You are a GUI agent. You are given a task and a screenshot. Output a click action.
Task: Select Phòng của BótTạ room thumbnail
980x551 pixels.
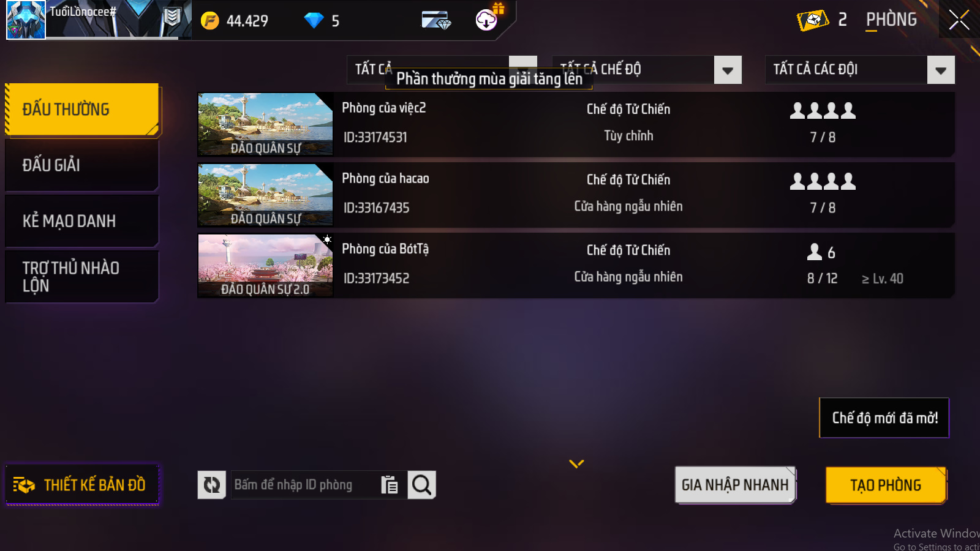pos(265,266)
